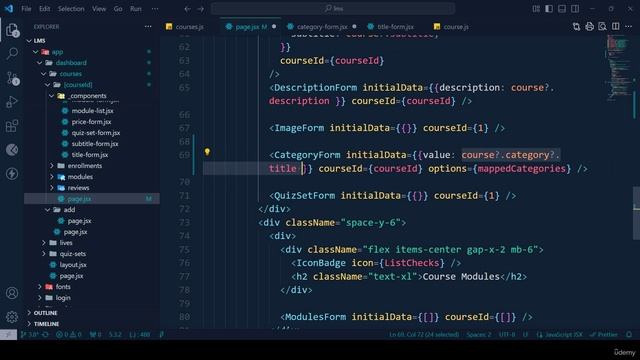Collapse the [courseId] folder
Screen dimensions: 640x360
(48, 85)
